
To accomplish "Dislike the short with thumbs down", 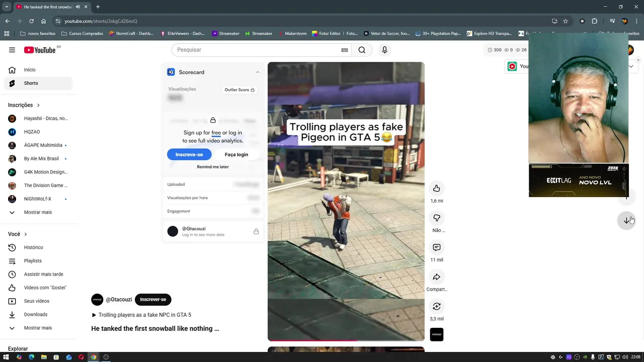I will point(437,218).
